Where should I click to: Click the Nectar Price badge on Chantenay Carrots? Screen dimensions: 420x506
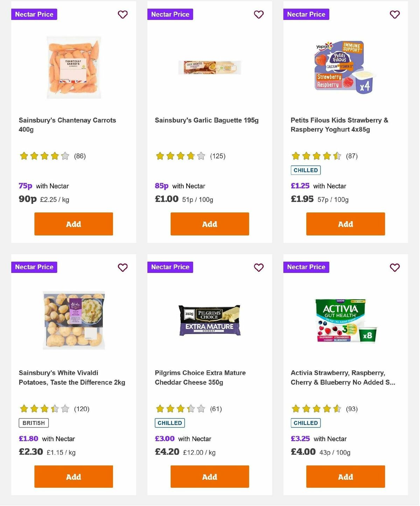coord(34,14)
